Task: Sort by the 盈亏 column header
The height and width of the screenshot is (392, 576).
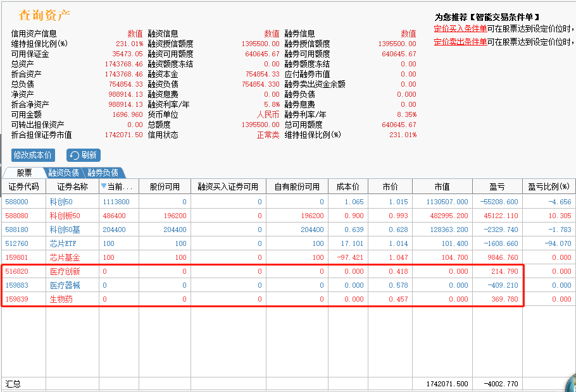Action: [x=497, y=187]
